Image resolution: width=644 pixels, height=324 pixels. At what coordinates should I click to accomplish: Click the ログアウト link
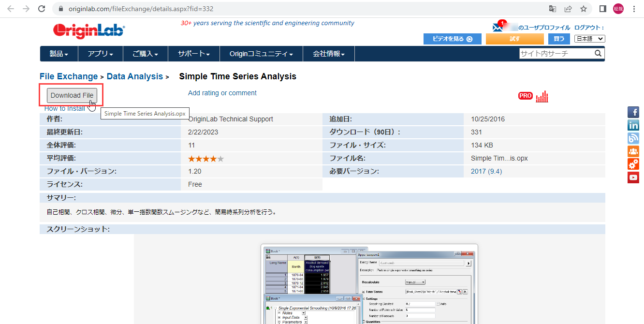click(x=588, y=28)
